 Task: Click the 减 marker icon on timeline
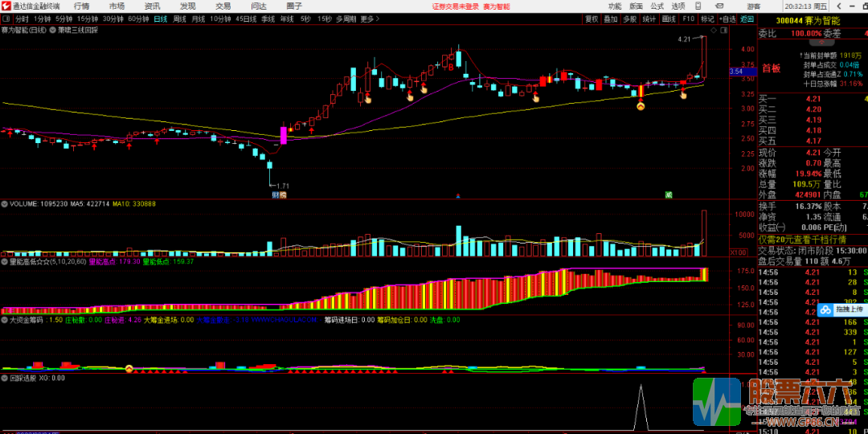pos(668,194)
